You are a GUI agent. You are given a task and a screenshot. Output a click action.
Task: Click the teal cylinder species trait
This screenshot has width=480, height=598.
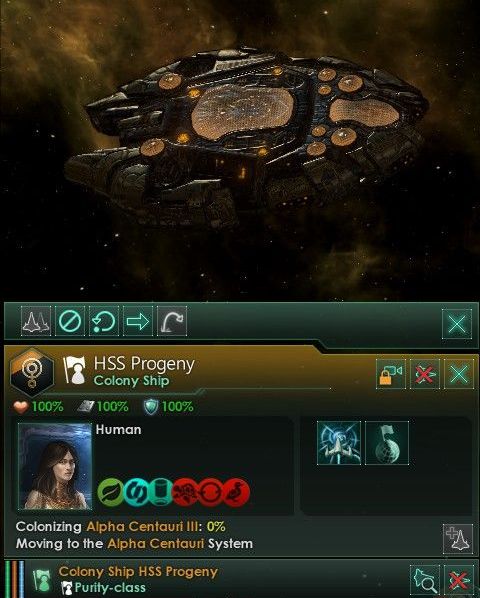click(x=161, y=492)
